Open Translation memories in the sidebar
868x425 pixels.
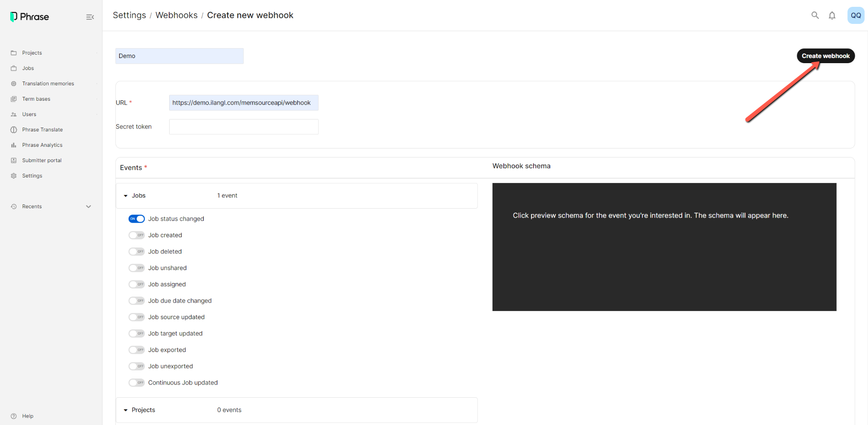(48, 84)
